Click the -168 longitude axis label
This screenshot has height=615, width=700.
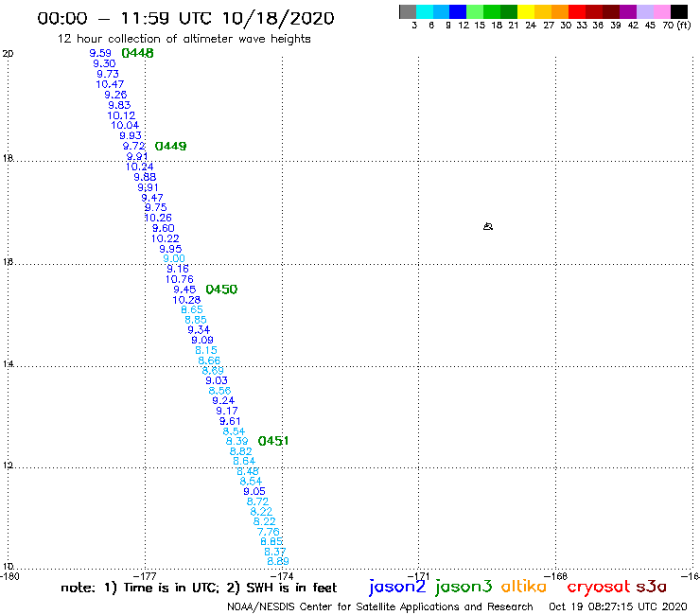coord(555,576)
